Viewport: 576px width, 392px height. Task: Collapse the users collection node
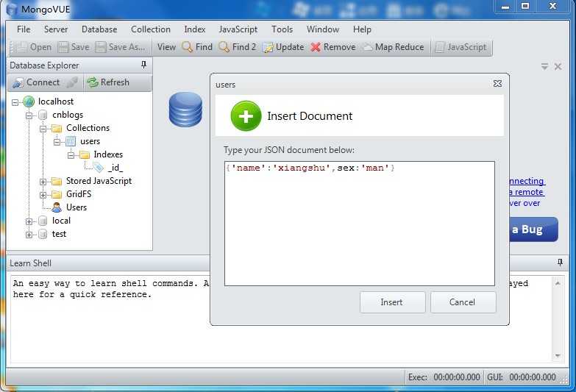(x=57, y=142)
